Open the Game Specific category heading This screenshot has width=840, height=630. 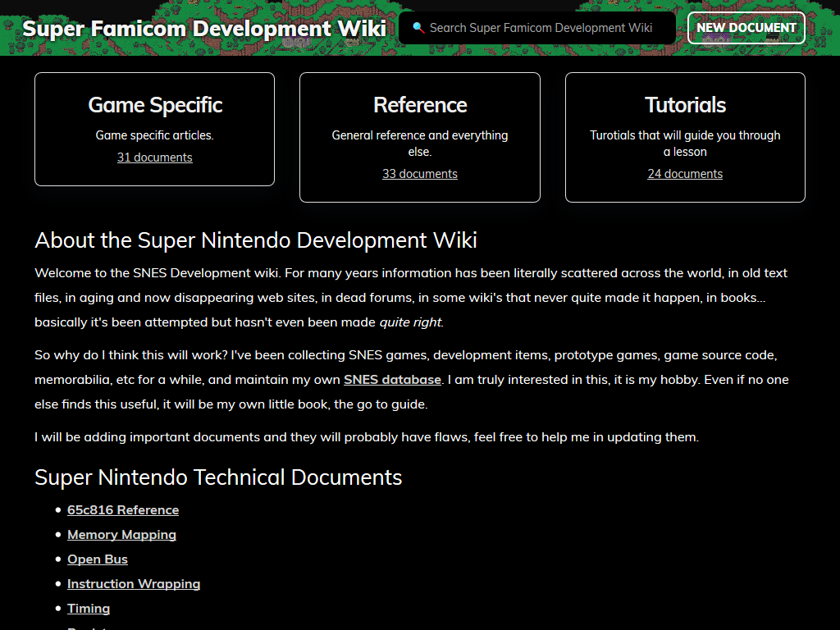pyautogui.click(x=155, y=105)
